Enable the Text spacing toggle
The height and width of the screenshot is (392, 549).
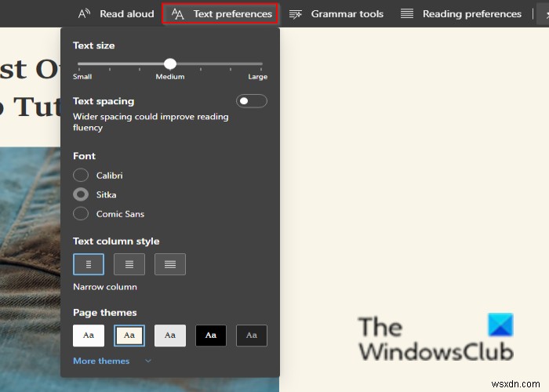click(252, 101)
